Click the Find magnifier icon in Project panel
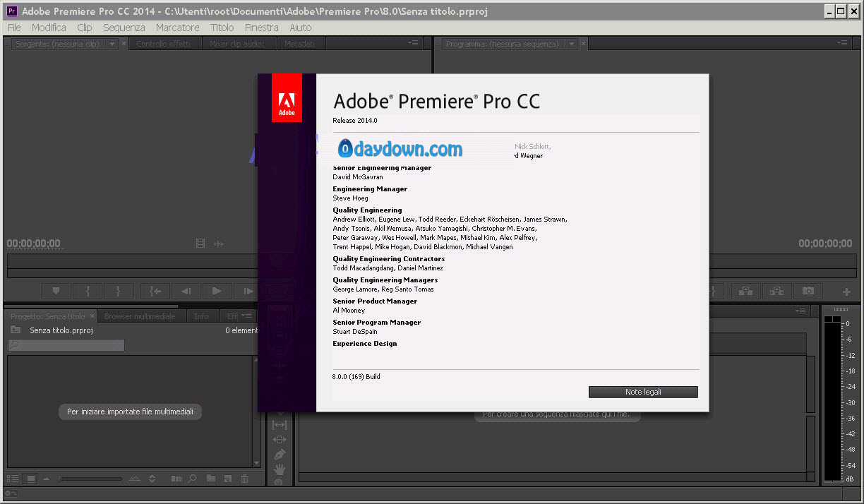Image resolution: width=864 pixels, height=504 pixels. (192, 479)
